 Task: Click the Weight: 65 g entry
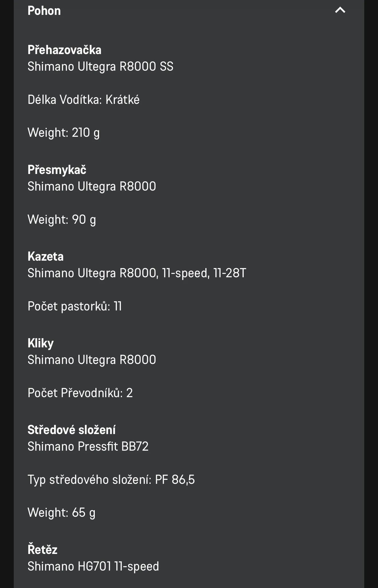(x=62, y=513)
